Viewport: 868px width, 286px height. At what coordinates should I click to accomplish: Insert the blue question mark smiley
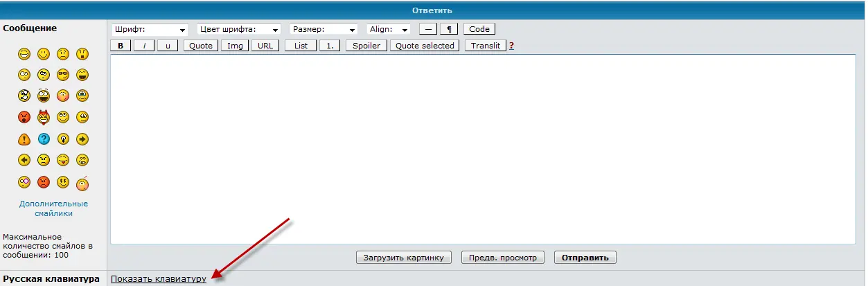(x=43, y=139)
